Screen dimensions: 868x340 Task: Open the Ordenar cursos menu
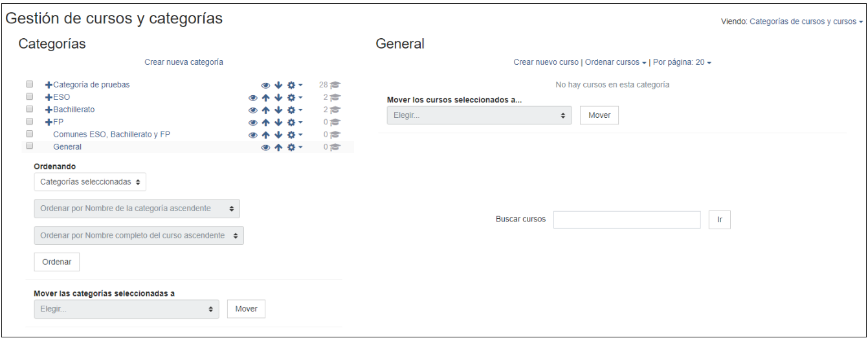[x=616, y=62]
